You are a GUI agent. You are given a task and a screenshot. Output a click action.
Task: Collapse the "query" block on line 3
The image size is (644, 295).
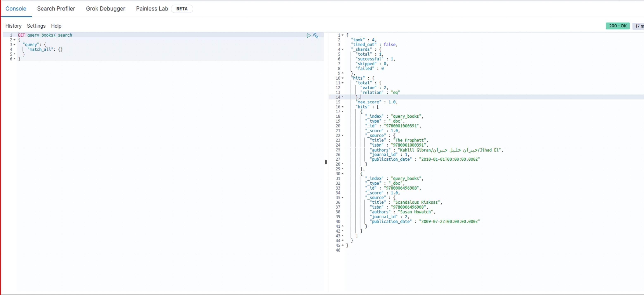(x=14, y=44)
